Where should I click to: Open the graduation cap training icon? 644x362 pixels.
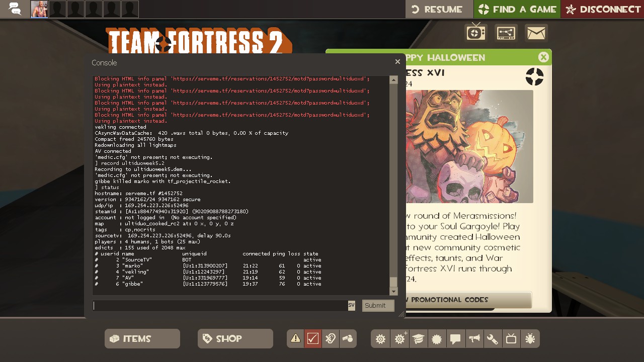[418, 339]
